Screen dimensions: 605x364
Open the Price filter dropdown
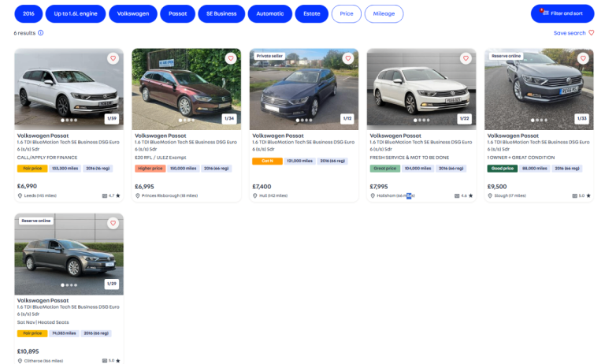point(345,13)
